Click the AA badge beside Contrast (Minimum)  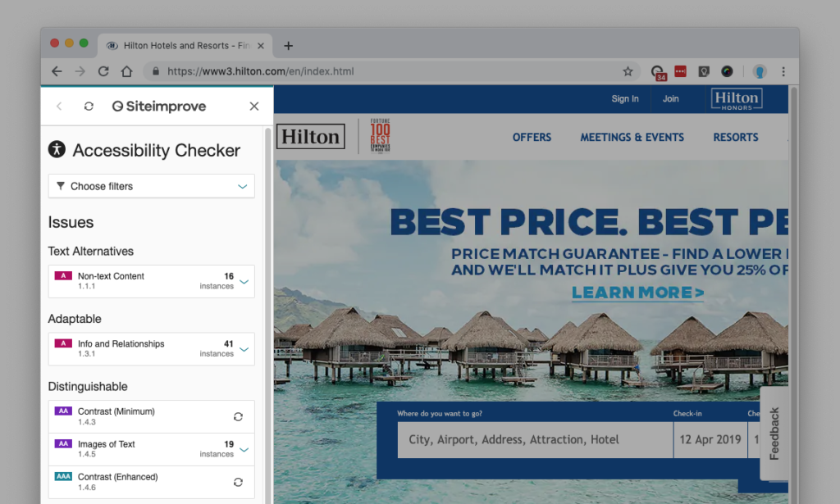coord(63,411)
